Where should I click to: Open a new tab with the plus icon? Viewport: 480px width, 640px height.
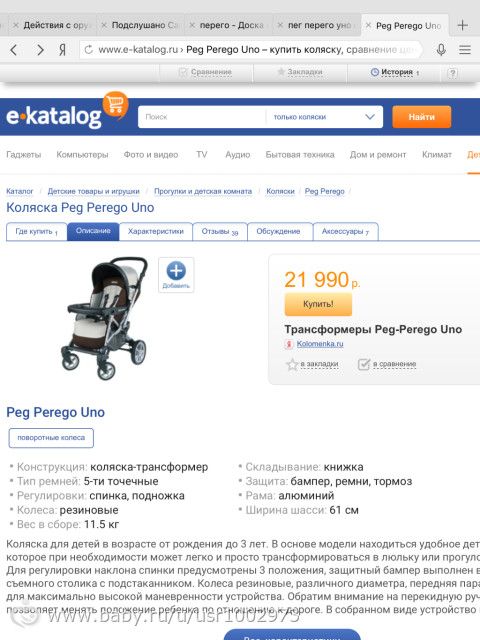[462, 25]
